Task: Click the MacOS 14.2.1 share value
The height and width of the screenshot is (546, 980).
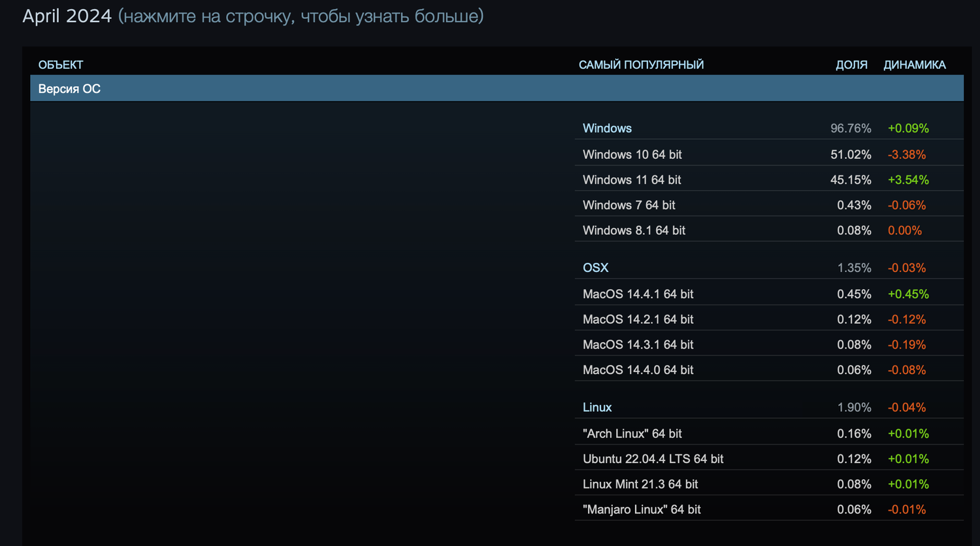Action: click(x=854, y=319)
